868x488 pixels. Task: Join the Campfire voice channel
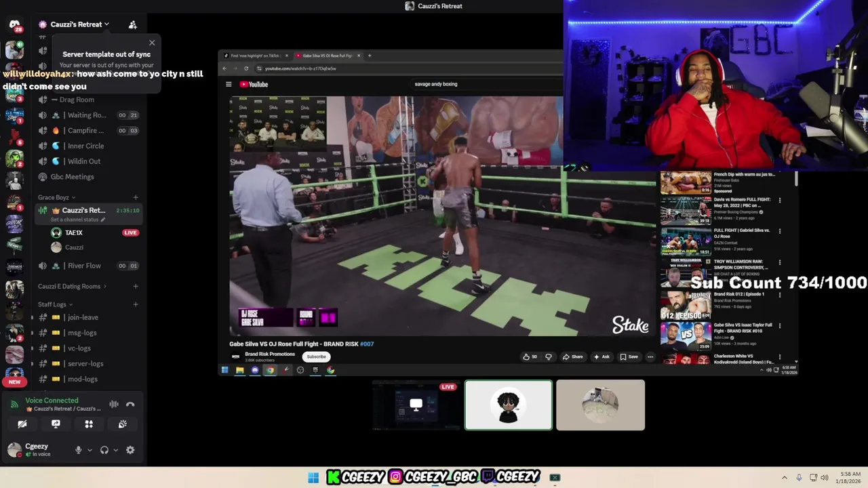(x=87, y=131)
